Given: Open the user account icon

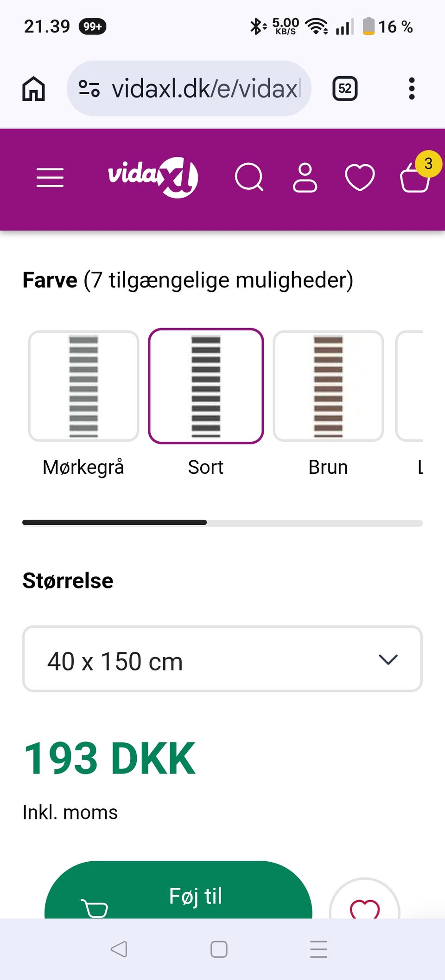Looking at the screenshot, I should pos(305,177).
